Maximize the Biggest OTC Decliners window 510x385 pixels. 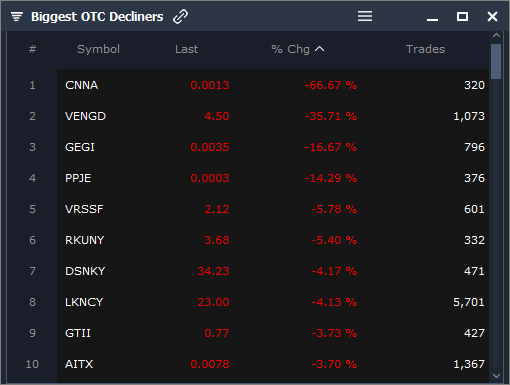(462, 16)
